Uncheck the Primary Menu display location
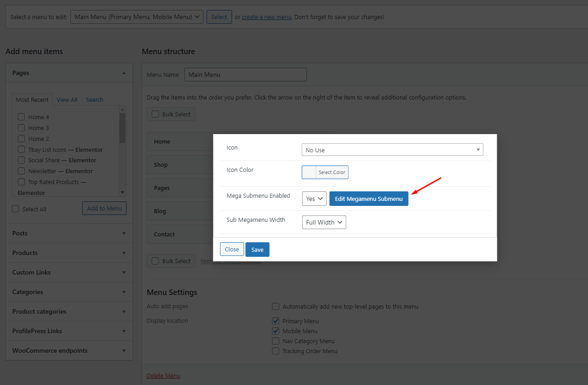588x385 pixels. [x=276, y=321]
